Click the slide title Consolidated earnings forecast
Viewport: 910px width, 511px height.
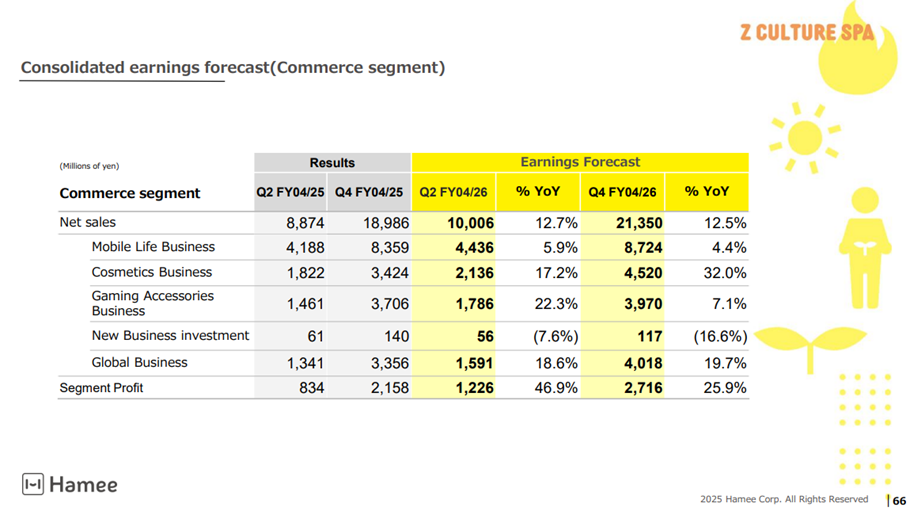[232, 68]
